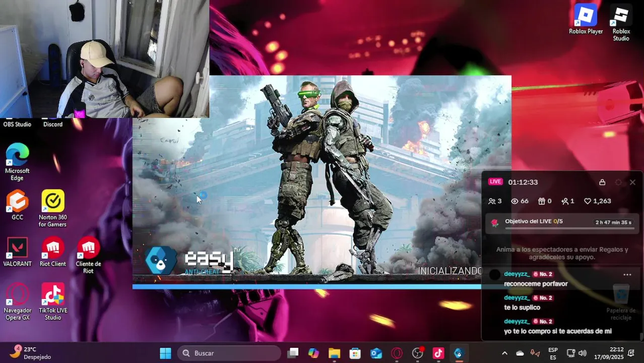Open the Riot Client desktop shortcut
This screenshot has height=363, width=644.
tap(52, 252)
